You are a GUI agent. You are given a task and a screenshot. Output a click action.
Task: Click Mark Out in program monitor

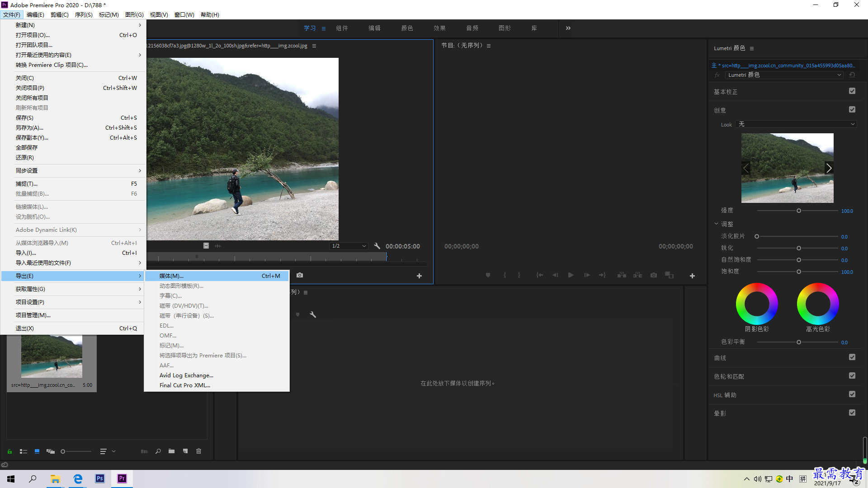tap(519, 275)
